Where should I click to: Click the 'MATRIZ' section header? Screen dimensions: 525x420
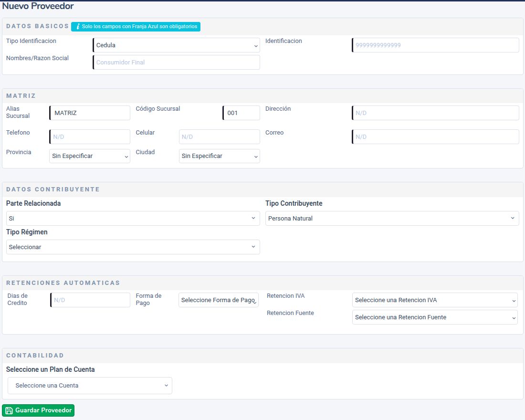[21, 96]
